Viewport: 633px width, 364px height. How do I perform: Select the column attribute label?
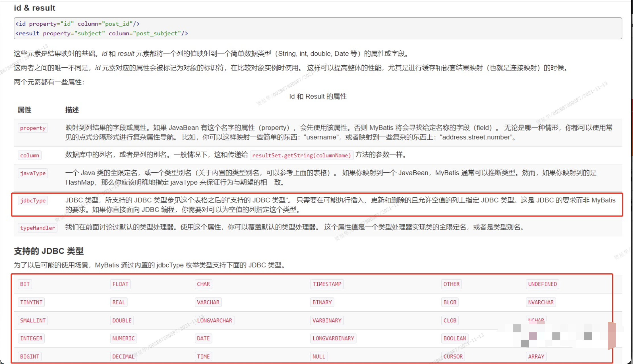(30, 155)
